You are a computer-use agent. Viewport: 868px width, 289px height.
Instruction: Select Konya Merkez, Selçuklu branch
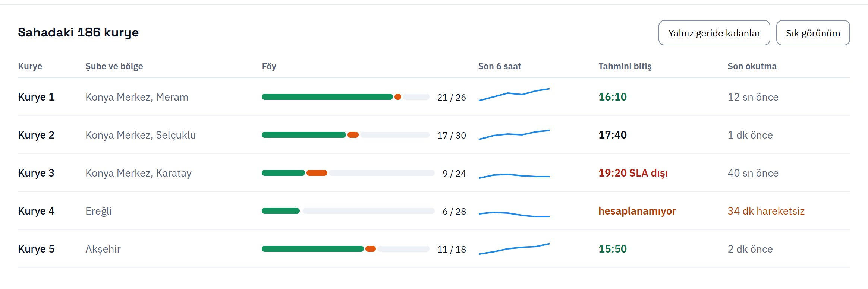click(x=141, y=135)
